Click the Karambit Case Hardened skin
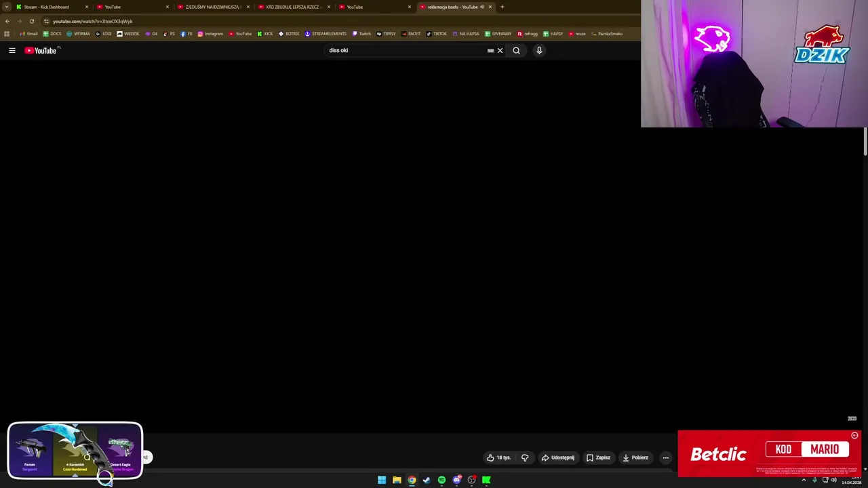This screenshot has width=868, height=488. click(x=75, y=450)
